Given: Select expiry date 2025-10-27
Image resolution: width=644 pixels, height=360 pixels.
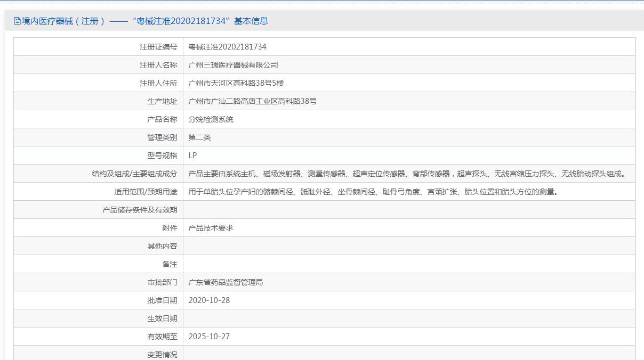Looking at the screenshot, I should click(210, 337).
